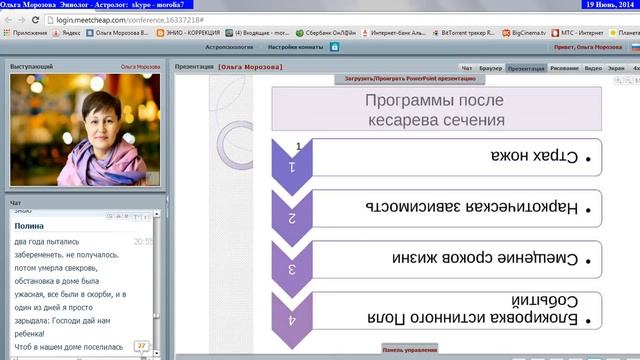The width and height of the screenshot is (640, 360).
Task: Open the (4) Входящие mail bookmark
Action: click(258, 33)
